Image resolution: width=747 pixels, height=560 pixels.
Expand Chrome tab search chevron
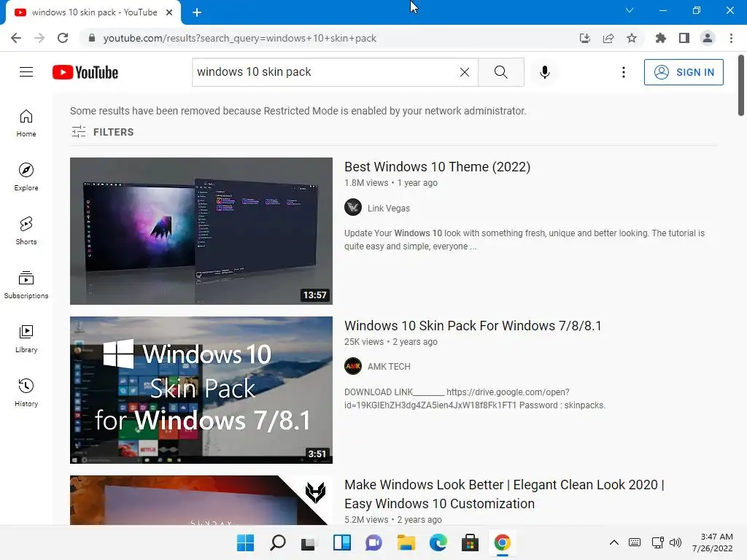(x=630, y=10)
